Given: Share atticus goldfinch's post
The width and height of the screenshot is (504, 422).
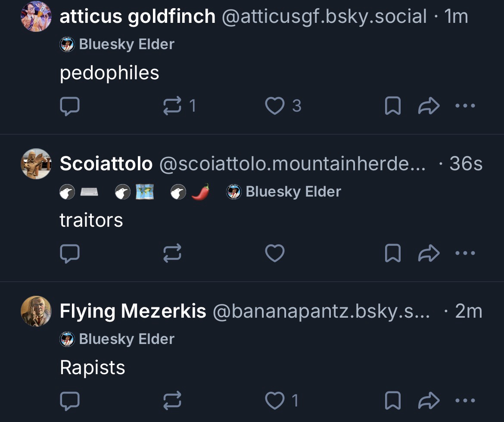Looking at the screenshot, I should click(429, 106).
